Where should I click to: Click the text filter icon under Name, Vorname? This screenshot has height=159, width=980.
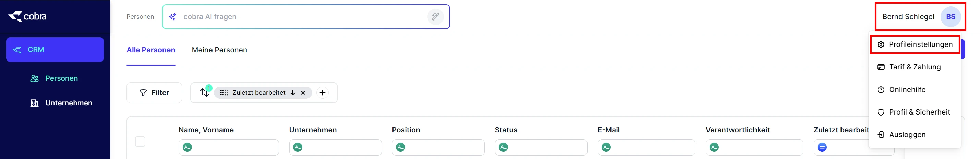187,147
